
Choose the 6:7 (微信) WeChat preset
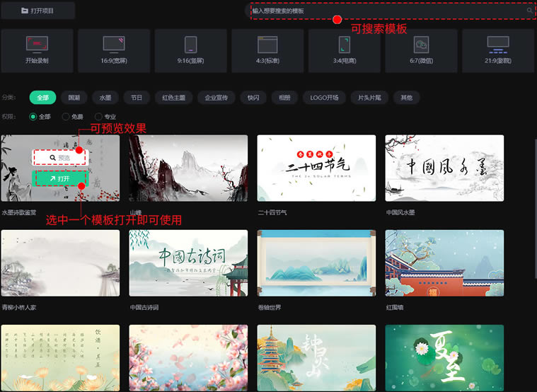tap(421, 50)
